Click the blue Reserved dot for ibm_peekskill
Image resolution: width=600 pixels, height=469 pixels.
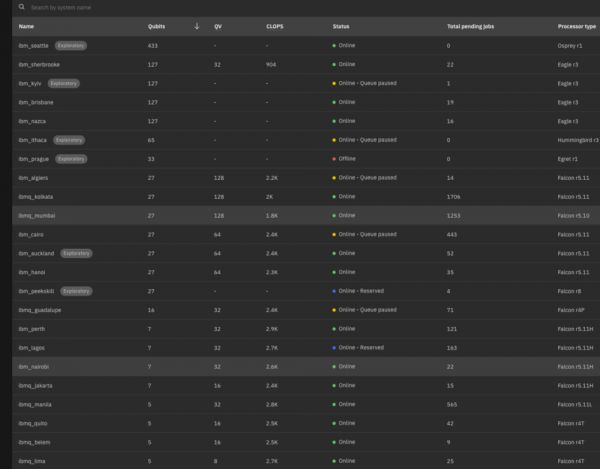[x=335, y=291]
